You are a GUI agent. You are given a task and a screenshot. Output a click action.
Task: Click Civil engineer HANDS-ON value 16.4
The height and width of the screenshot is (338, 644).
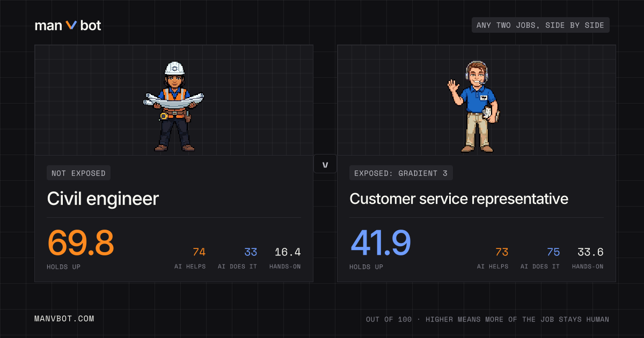[x=288, y=252]
